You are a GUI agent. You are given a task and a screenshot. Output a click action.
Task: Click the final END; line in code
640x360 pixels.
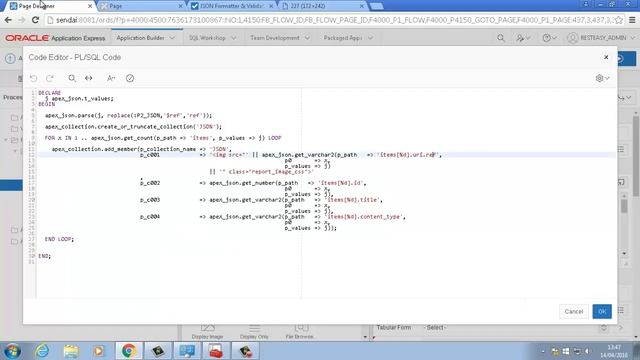click(44, 256)
